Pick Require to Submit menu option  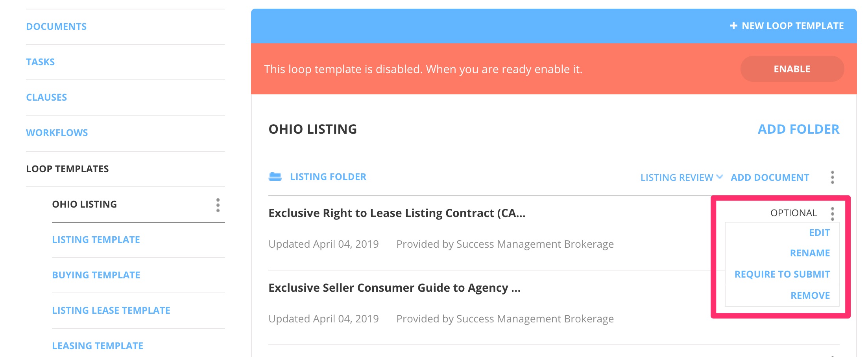tap(782, 274)
